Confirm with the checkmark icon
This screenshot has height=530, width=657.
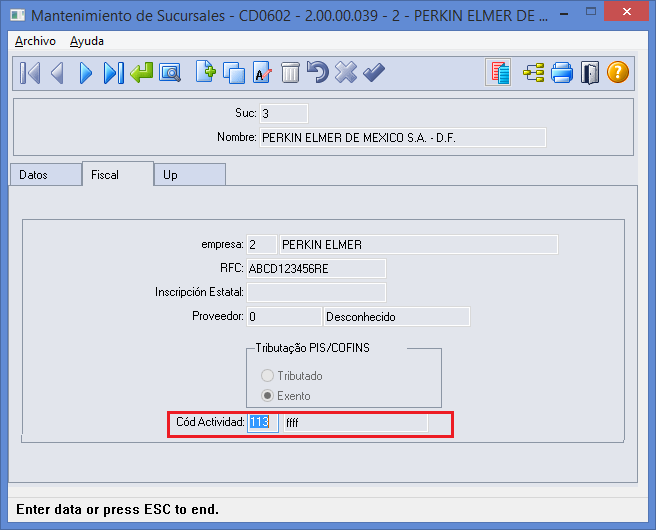click(x=374, y=72)
